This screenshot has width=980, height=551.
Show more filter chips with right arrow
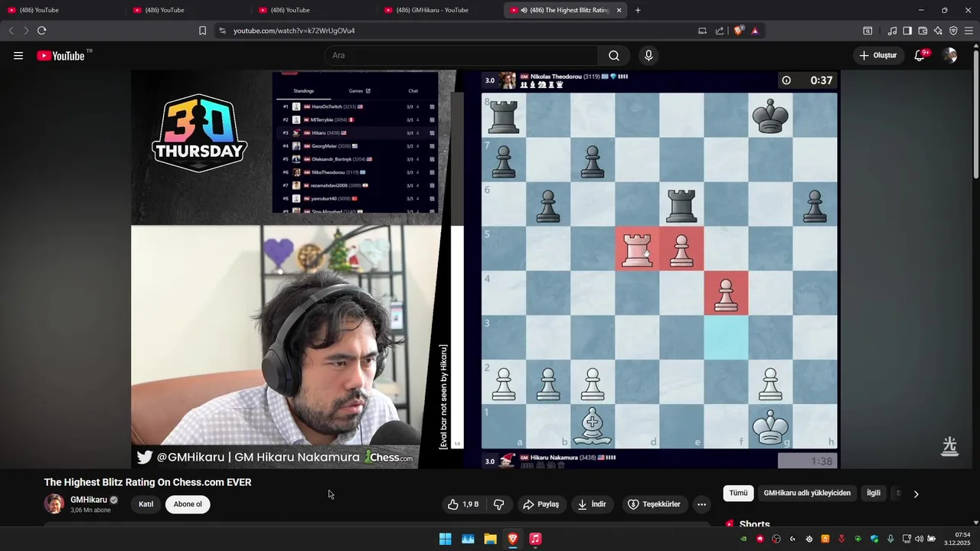(916, 494)
